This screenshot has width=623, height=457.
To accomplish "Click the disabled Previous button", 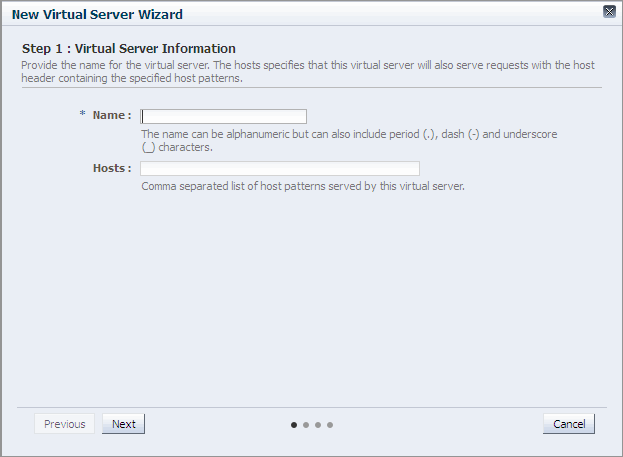I will tap(64, 424).
